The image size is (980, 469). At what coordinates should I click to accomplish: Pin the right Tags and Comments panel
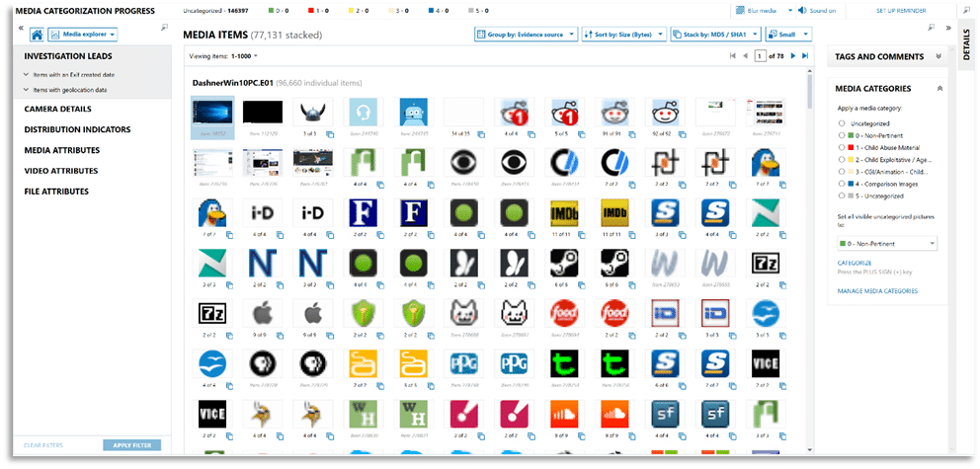932,28
